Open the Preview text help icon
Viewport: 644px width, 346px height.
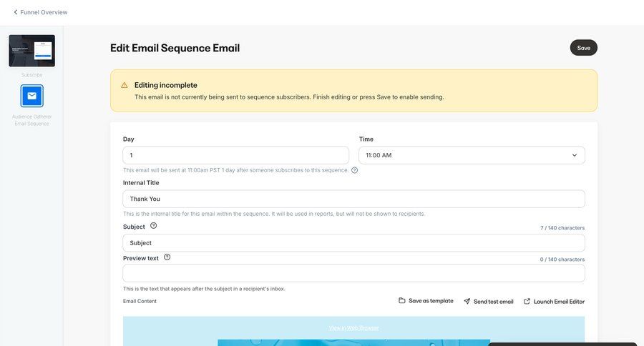[167, 257]
